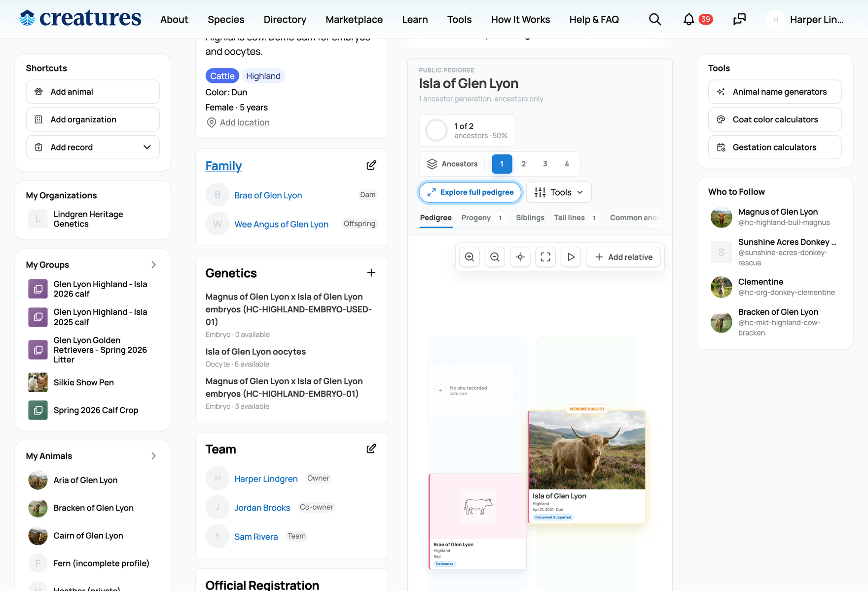Open the Common ancestors tab
The image size is (868, 591).
[635, 218]
